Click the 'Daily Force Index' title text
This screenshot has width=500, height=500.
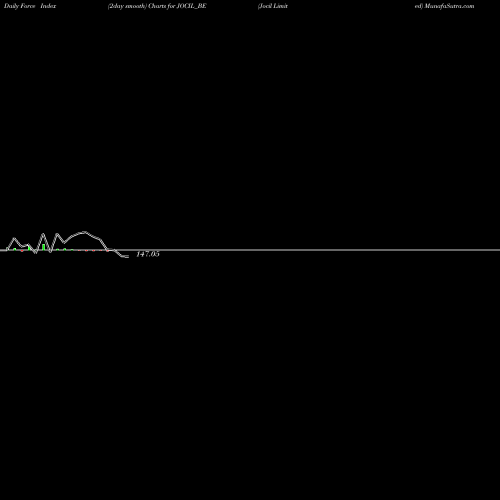(x=30, y=6)
